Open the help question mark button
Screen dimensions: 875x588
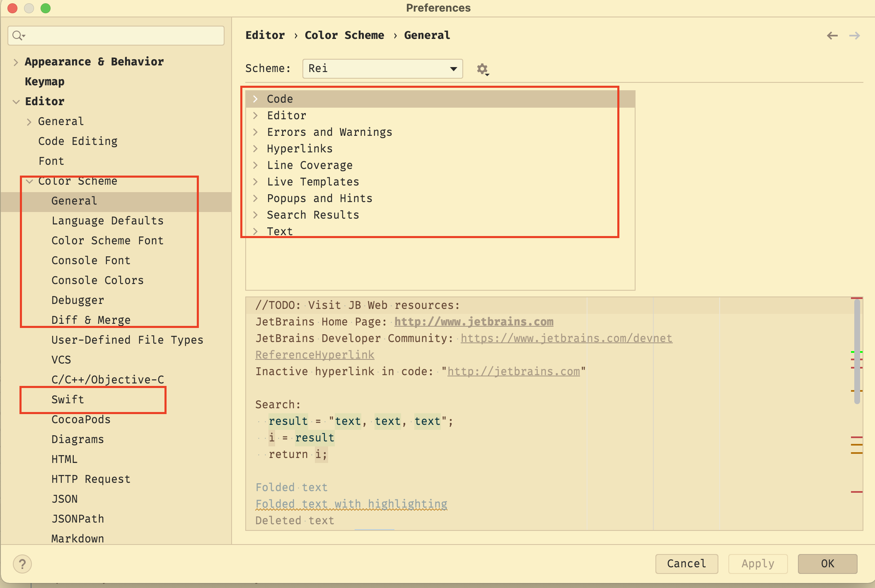[x=22, y=564]
